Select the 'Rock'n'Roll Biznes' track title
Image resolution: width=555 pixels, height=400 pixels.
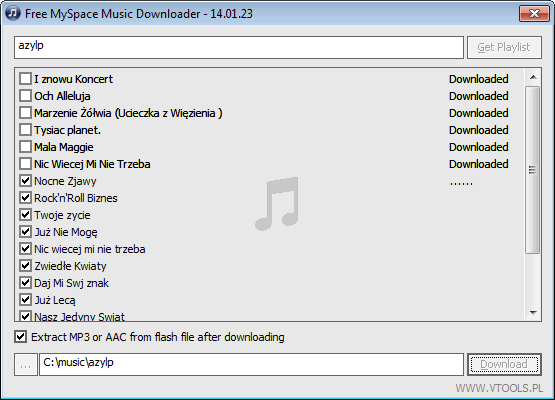[76, 198]
